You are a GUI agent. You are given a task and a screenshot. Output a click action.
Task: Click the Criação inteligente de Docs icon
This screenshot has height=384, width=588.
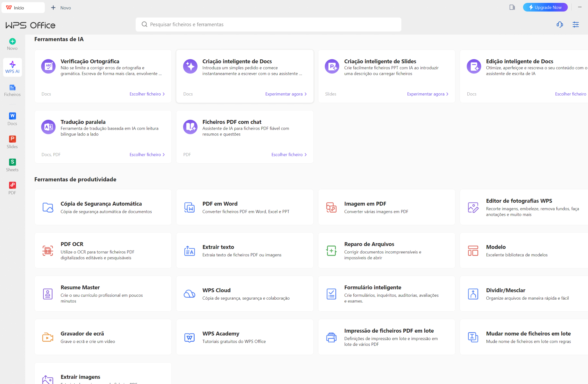[190, 67]
